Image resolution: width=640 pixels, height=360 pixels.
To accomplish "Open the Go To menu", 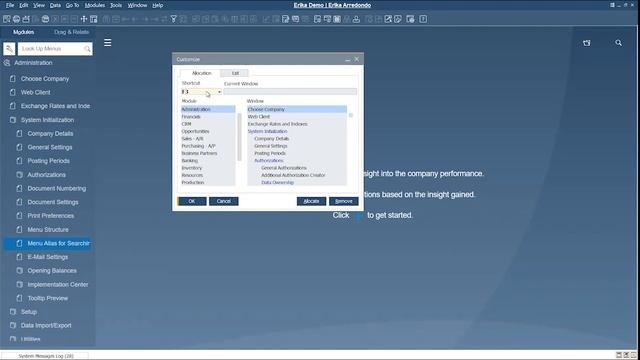I will point(72,5).
